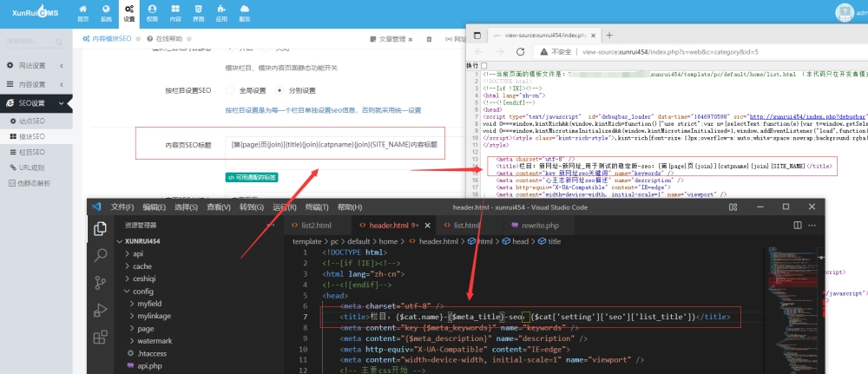Select the 分别设置 radio option

coord(279,90)
